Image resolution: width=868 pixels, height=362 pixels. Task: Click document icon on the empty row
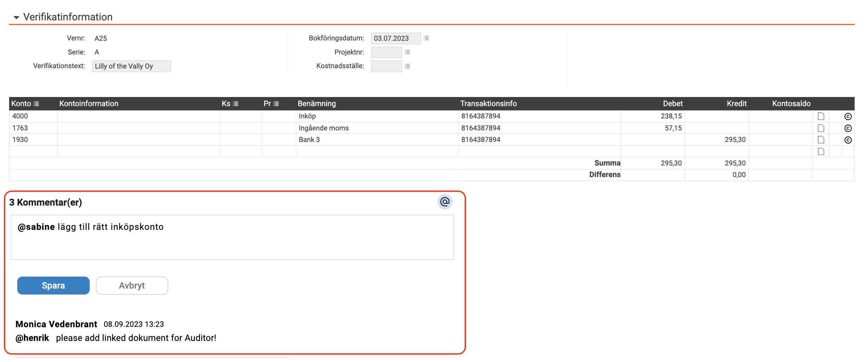(x=821, y=151)
